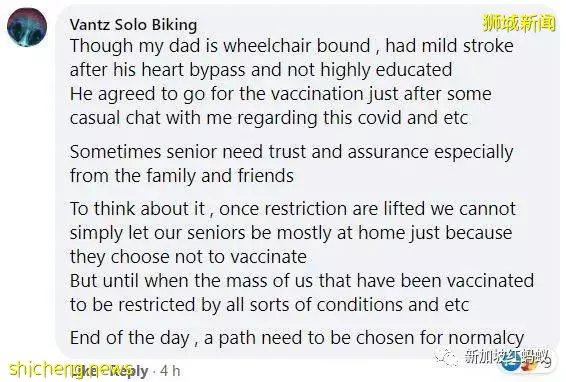Click the yellow 狮城新闻 watermark

[519, 22]
